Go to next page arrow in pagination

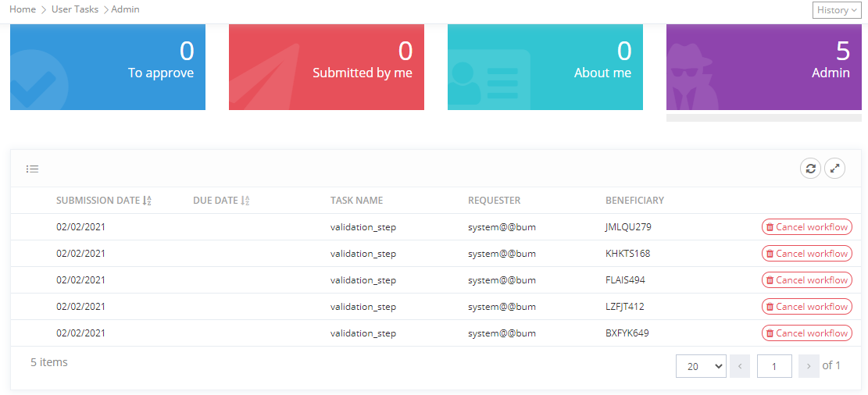pos(809,366)
